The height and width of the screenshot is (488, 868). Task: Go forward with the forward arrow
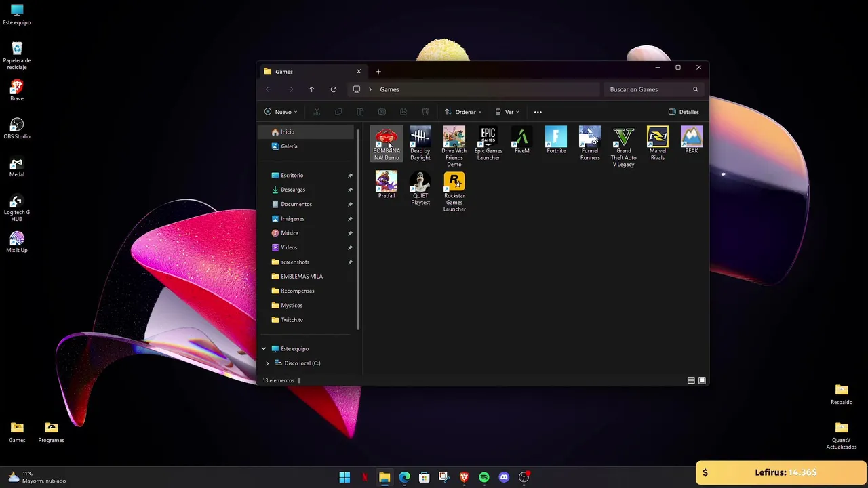point(290,89)
